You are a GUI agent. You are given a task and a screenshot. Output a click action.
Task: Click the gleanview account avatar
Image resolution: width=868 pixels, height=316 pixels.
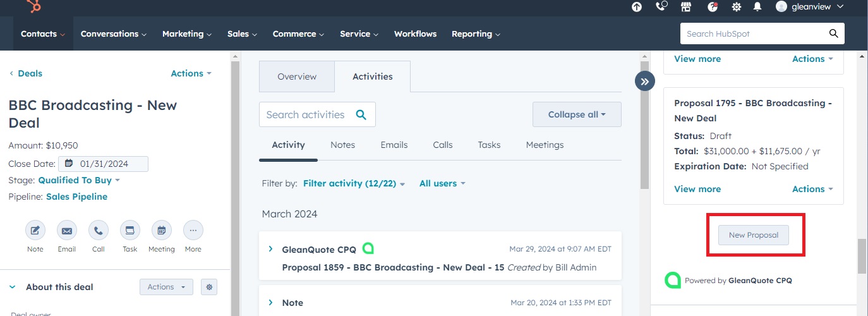781,6
